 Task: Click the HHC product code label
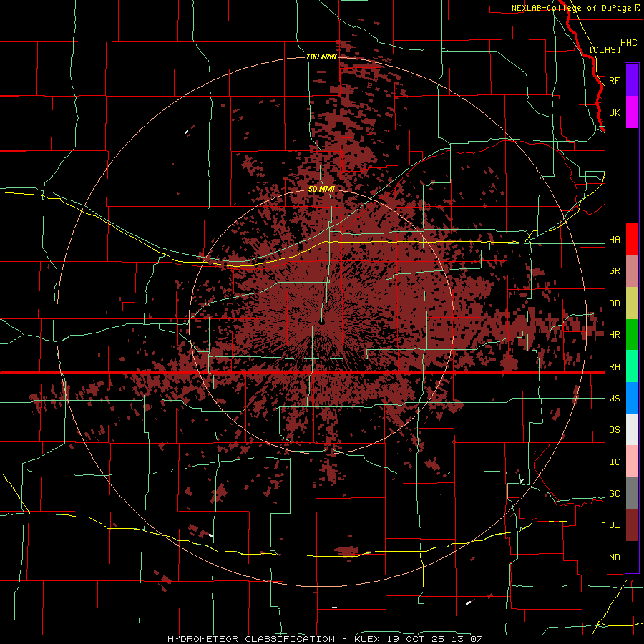coord(628,43)
